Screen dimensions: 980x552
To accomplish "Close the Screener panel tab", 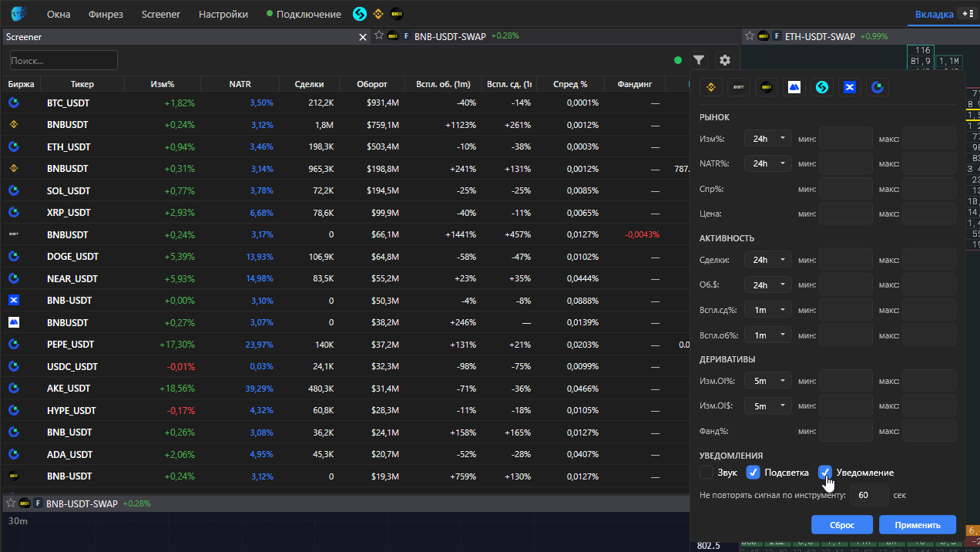I will (363, 36).
